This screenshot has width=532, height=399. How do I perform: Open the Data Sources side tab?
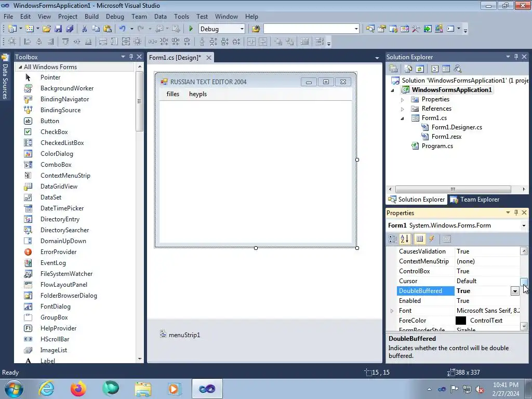tap(5, 77)
